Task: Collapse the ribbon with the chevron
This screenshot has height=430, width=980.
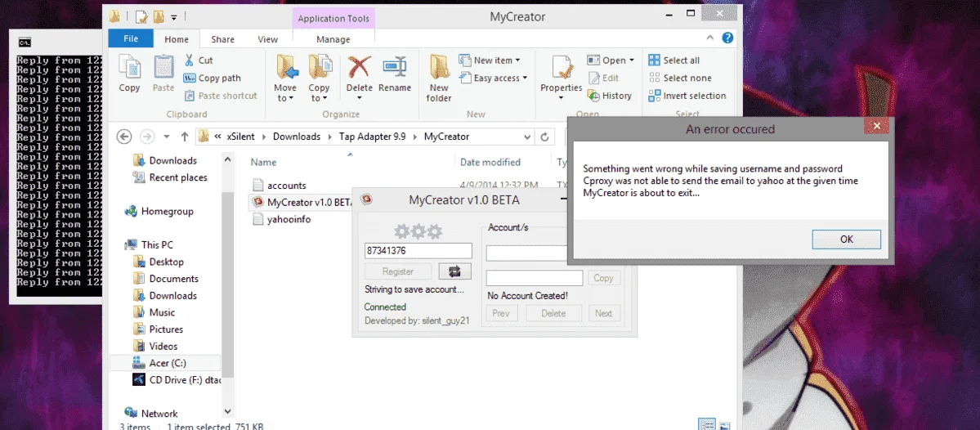Action: point(711,38)
